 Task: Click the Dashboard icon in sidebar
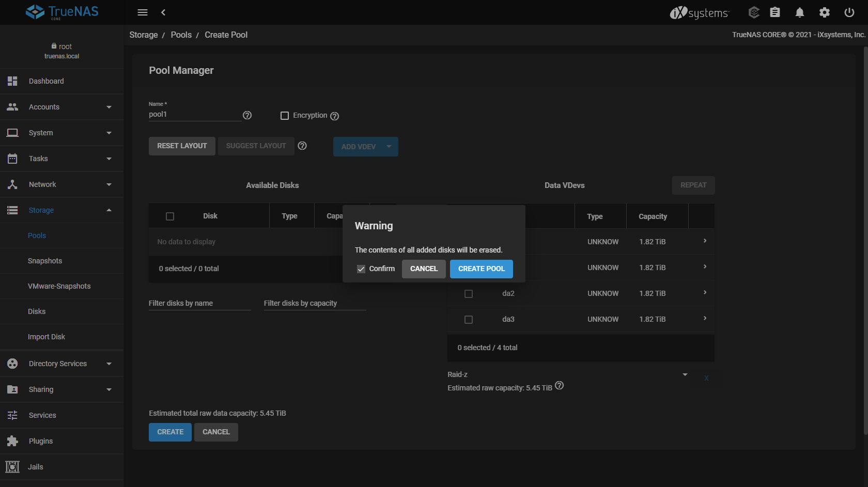coord(12,81)
